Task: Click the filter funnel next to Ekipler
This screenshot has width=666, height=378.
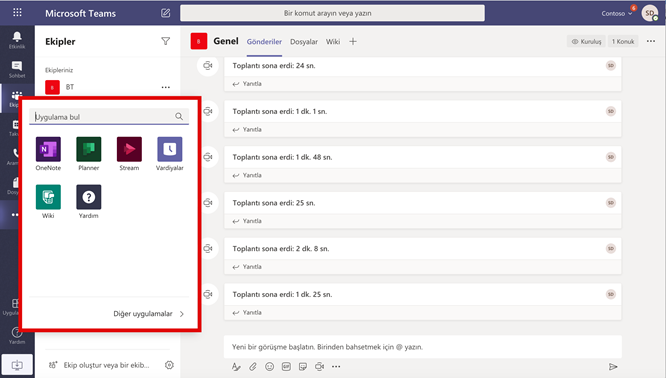Action: [166, 41]
